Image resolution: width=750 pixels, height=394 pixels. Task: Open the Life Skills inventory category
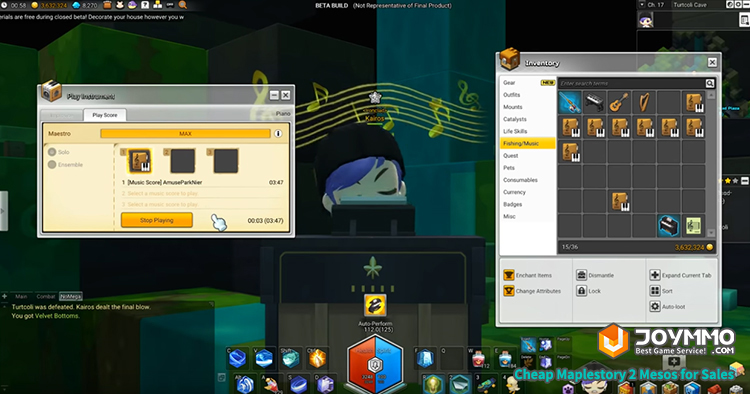point(515,131)
